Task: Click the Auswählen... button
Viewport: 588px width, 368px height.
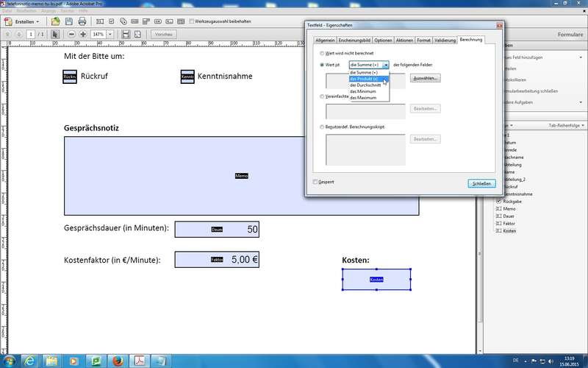Action: (426, 78)
